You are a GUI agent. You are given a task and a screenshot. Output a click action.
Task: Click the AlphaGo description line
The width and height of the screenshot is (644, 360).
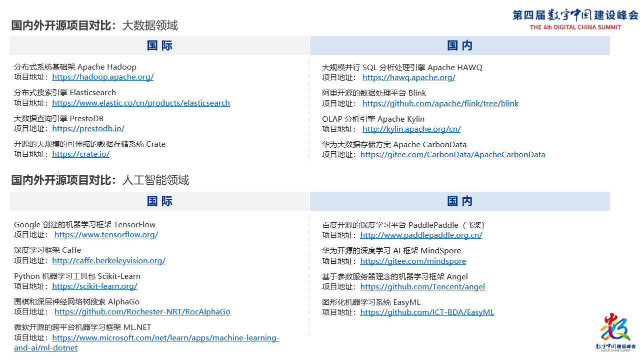click(76, 302)
